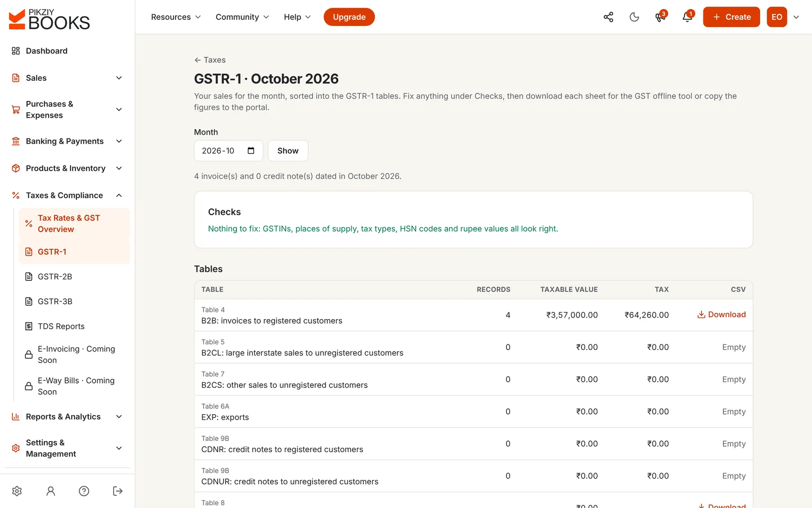Viewport: 812px width, 508px height.
Task: Click locked E-Way Bills Coming Soon item
Action: tap(74, 386)
